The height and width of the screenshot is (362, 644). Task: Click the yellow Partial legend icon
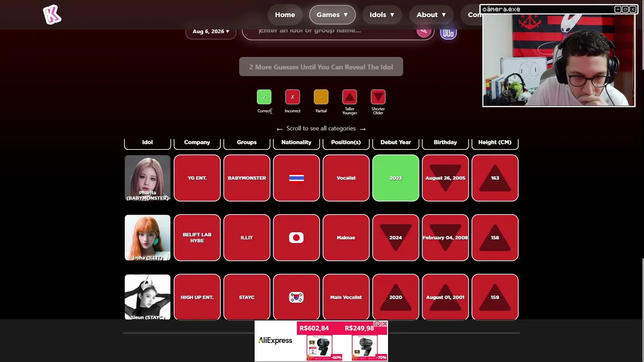tap(321, 97)
